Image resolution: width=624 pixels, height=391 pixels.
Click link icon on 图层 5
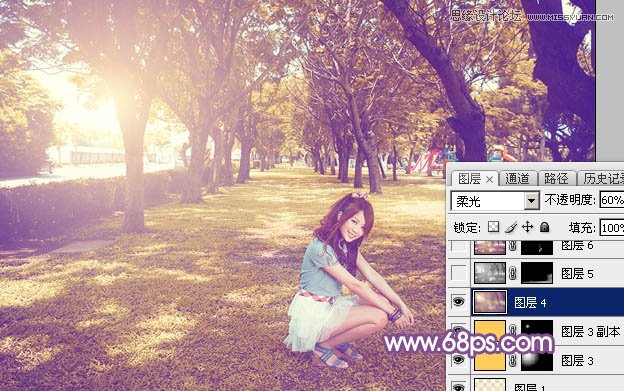pyautogui.click(x=513, y=273)
